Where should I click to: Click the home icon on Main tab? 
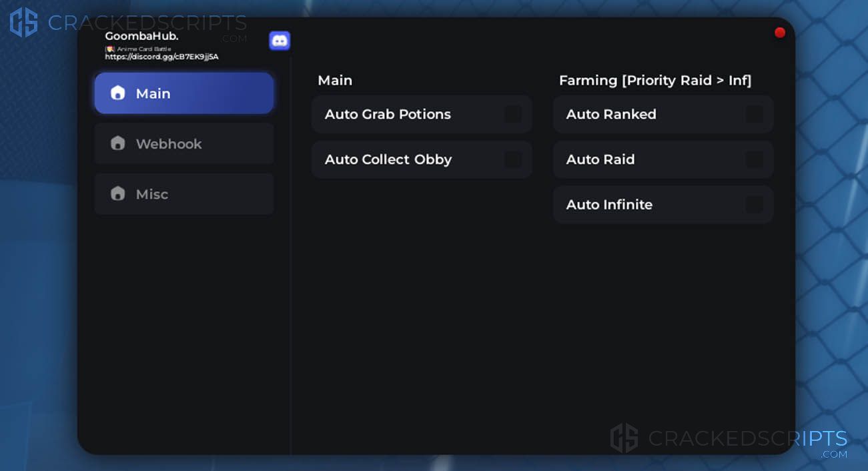[x=118, y=93]
